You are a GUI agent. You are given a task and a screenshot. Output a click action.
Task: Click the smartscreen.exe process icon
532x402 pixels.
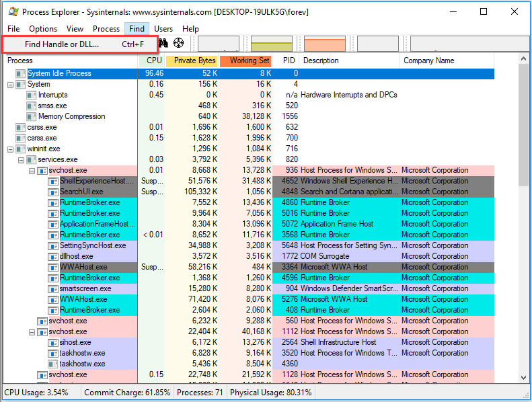(x=53, y=288)
